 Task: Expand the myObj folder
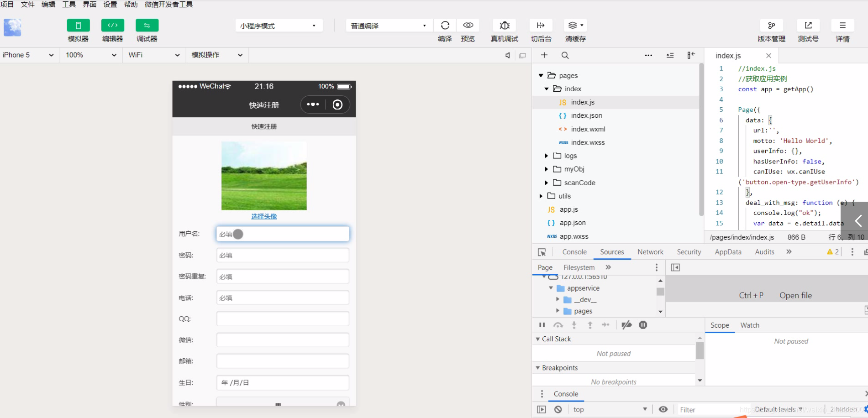point(547,169)
